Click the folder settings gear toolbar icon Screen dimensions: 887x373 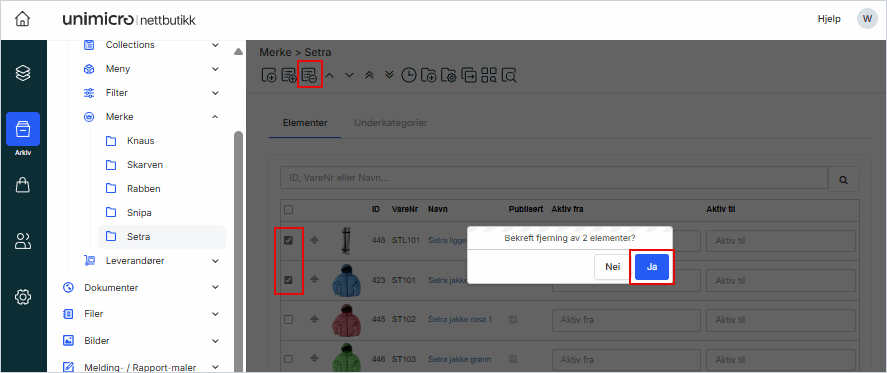coord(449,75)
